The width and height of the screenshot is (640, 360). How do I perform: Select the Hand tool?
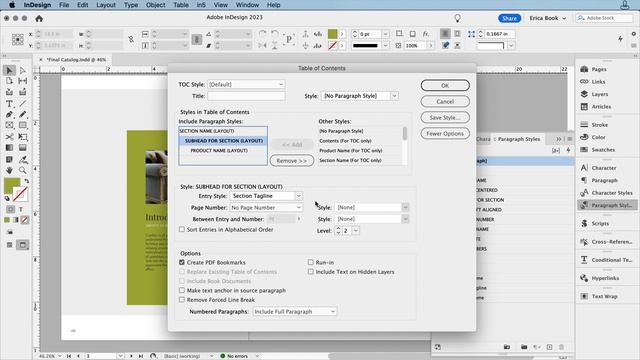click(9, 170)
